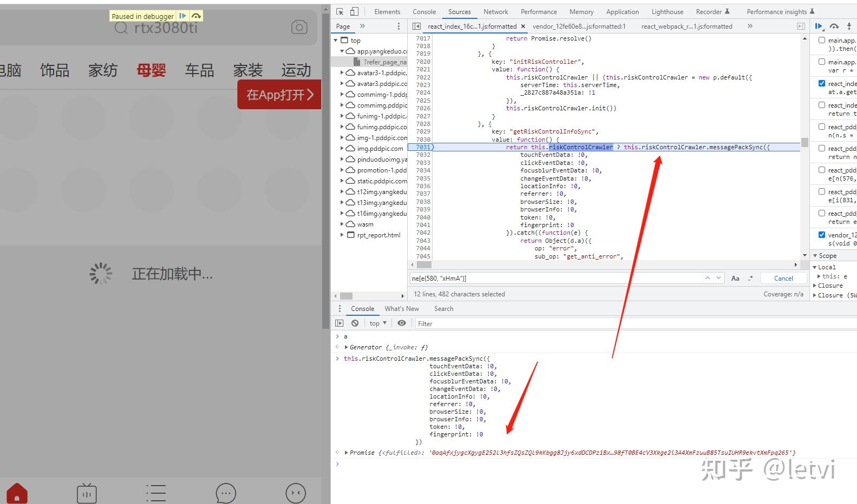This screenshot has height=504, width=857.
Task: Open the top execution context dropdown in Console
Action: coord(378,323)
